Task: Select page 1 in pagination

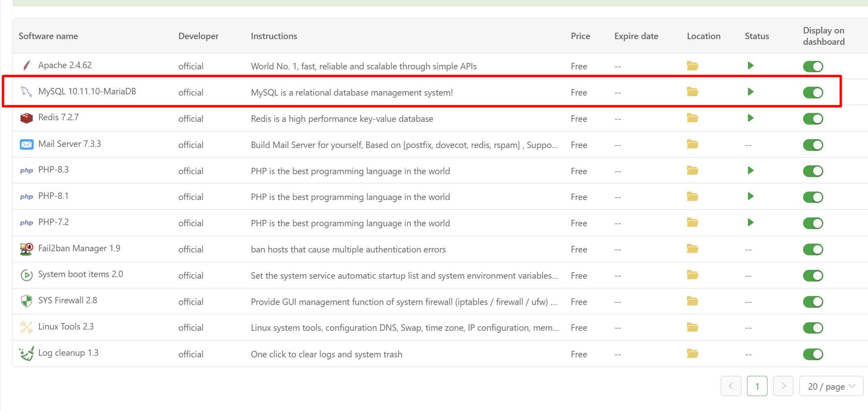Action: point(757,386)
